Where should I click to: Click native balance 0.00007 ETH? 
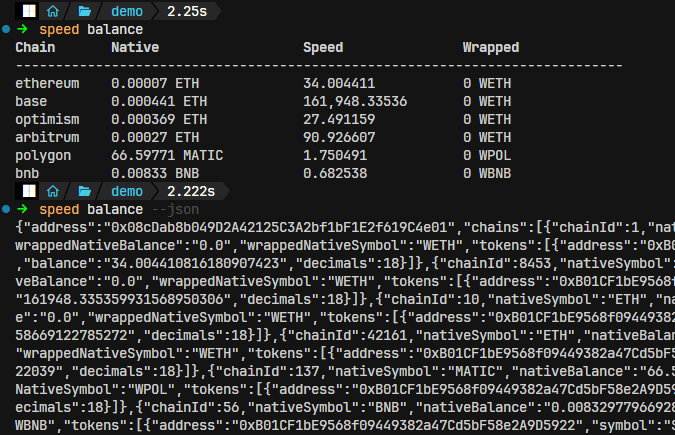[155, 83]
